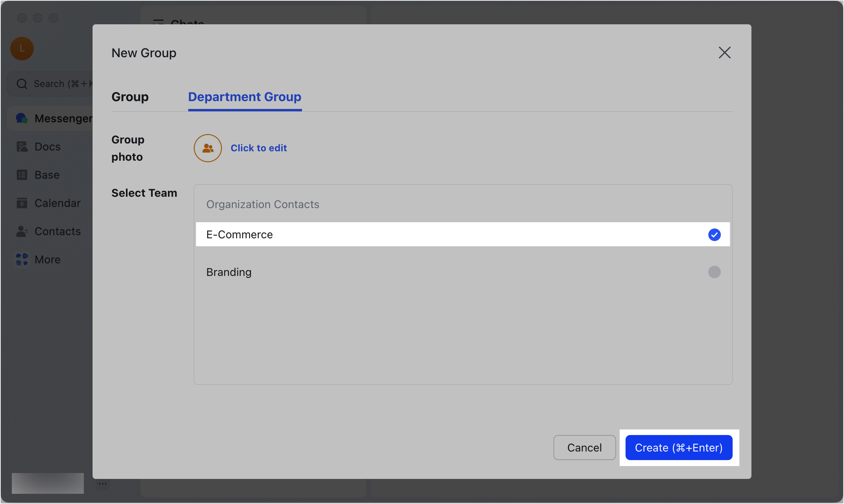Screen dimensions: 844x504
Task: Stay on the Department Group tab
Action: [x=244, y=97]
